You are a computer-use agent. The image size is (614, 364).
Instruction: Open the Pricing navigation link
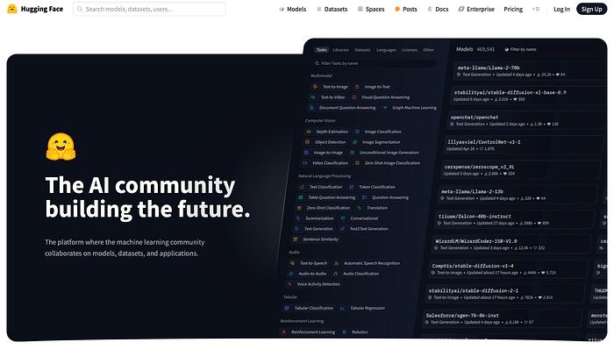[x=513, y=9]
